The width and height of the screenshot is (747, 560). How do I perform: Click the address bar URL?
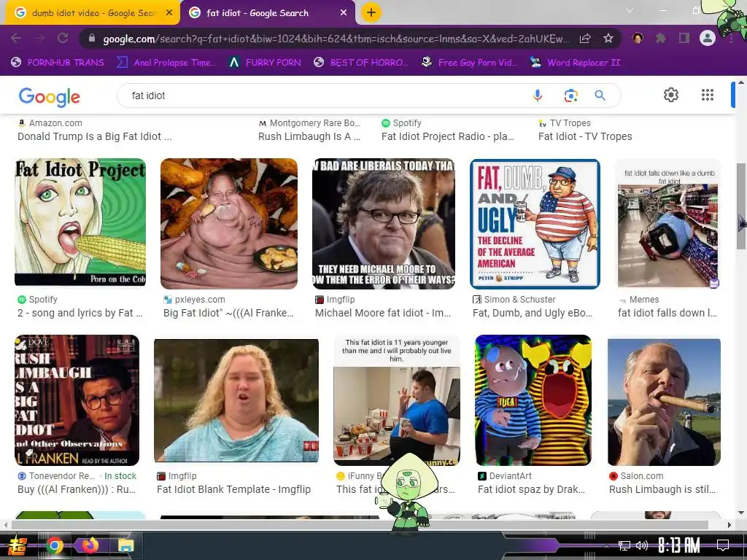click(x=336, y=39)
